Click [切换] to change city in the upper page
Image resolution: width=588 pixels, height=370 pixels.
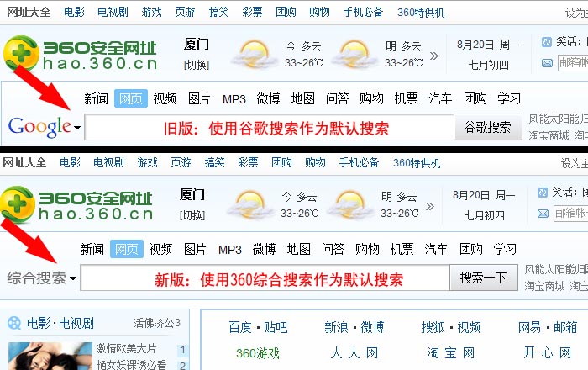[196, 65]
